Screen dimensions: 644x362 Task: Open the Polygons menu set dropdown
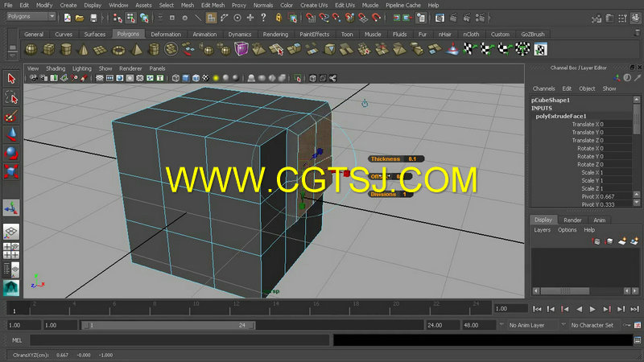coord(31,16)
